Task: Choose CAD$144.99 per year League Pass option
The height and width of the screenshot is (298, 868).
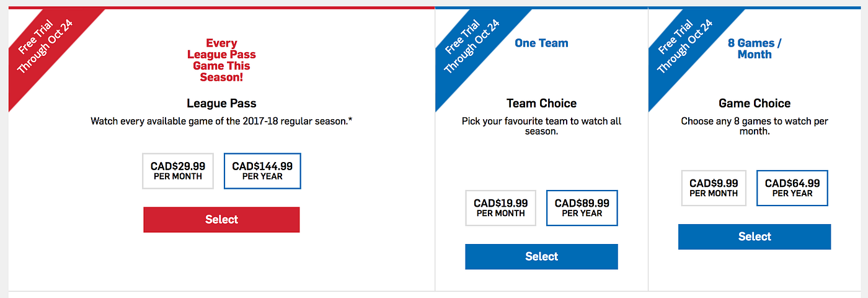Action: pyautogui.click(x=262, y=171)
